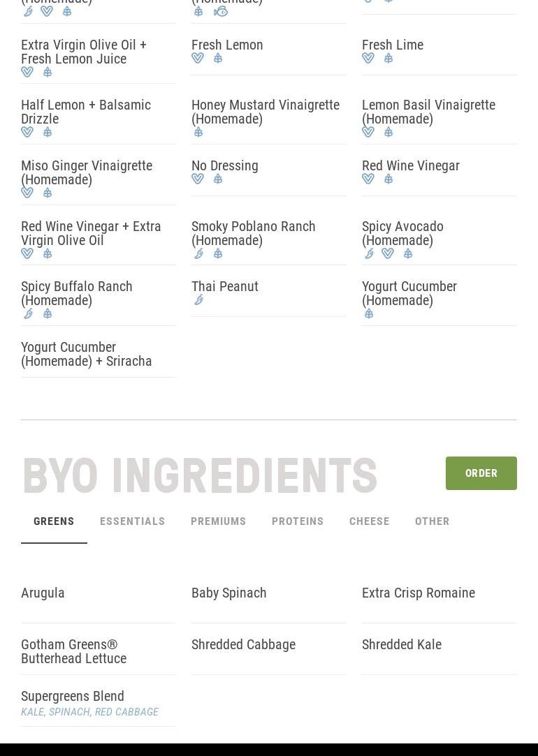This screenshot has height=756, width=538.
Task: Click the vegan heart icon under Red Wine Vinegar
Action: pos(368,179)
